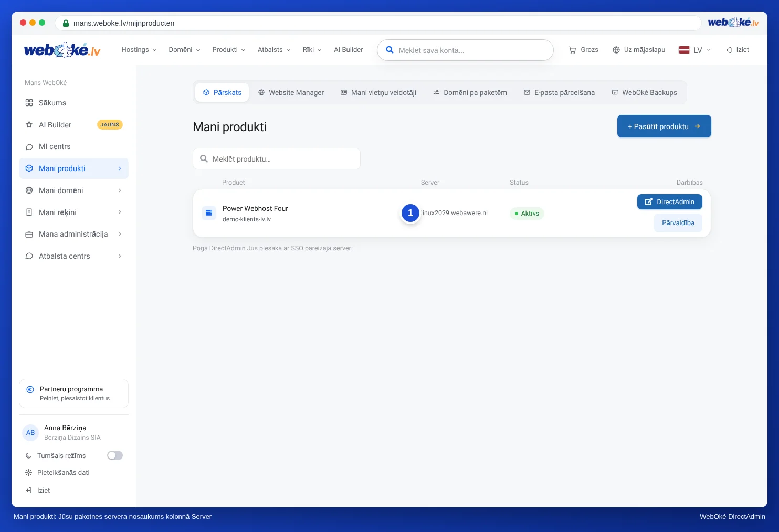This screenshot has width=779, height=532.
Task: Click the MI centrs chat bubble icon
Action: coord(29,147)
